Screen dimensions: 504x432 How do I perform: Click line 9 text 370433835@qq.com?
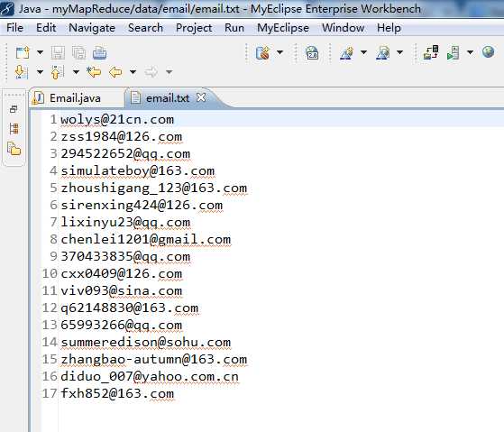(125, 257)
